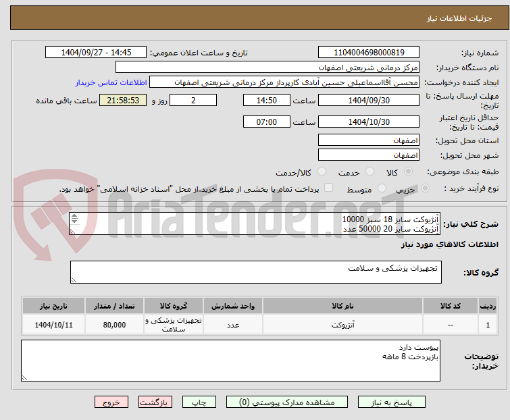Click the resize grip of گروه کالا box
This screenshot has height=420, width=510.
[74, 280]
